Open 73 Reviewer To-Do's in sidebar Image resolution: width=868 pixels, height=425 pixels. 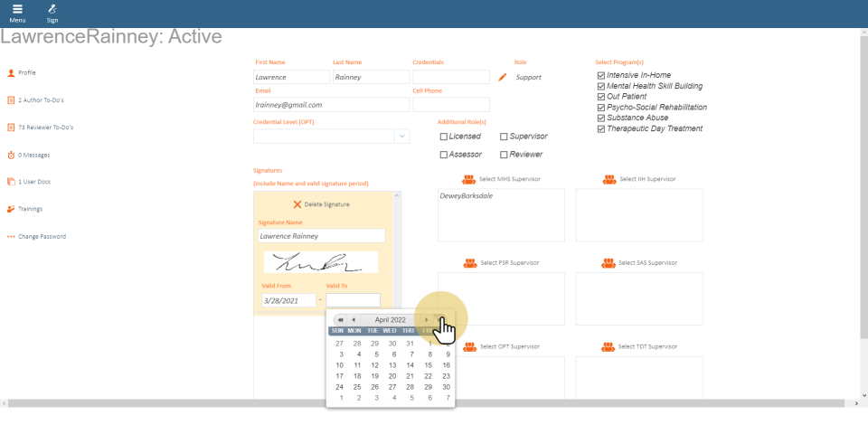45,127
